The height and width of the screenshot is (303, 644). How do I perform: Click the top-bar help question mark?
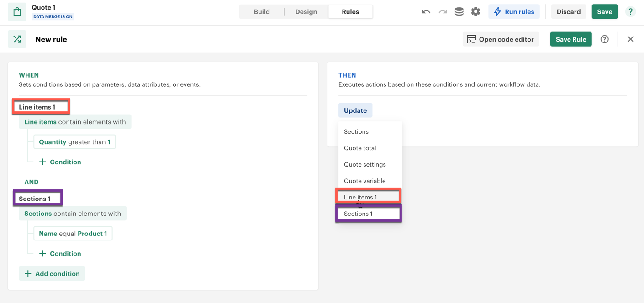tap(630, 12)
